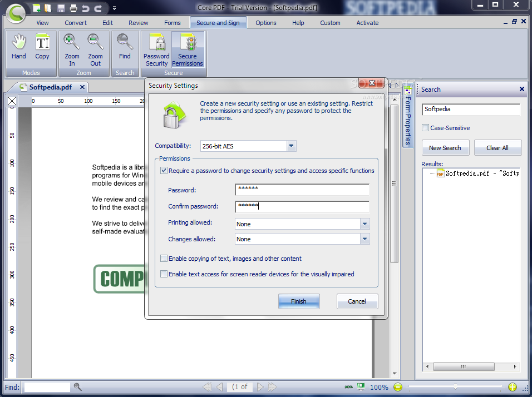Click the Zoom Out ribbon tool
Viewport: 532px width, 397px height.
click(95, 50)
